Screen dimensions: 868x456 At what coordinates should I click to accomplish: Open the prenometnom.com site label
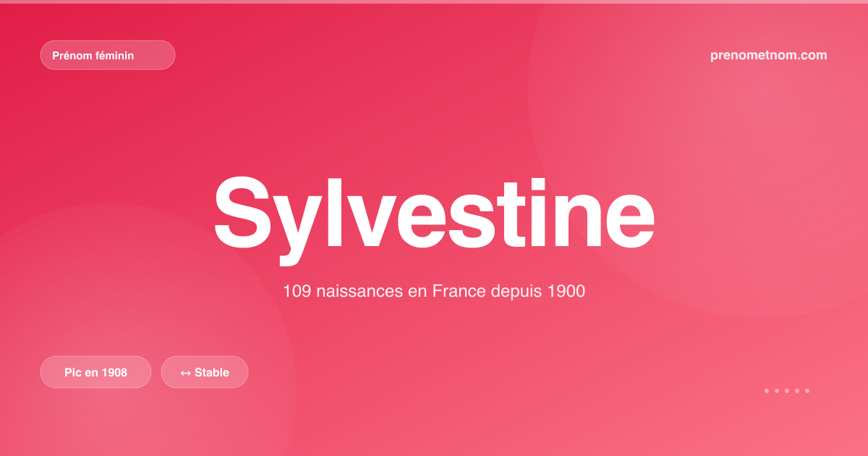[769, 55]
